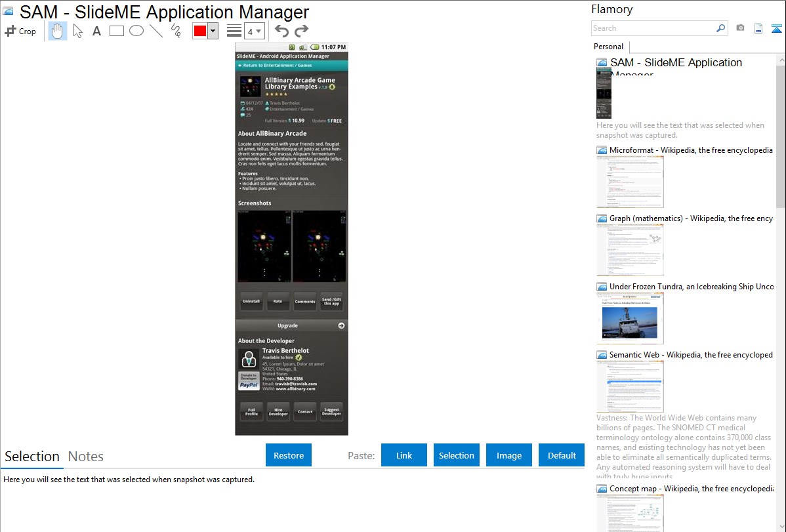Click PayPal donate icon in screenshot
The image size is (786, 532).
pyautogui.click(x=249, y=381)
